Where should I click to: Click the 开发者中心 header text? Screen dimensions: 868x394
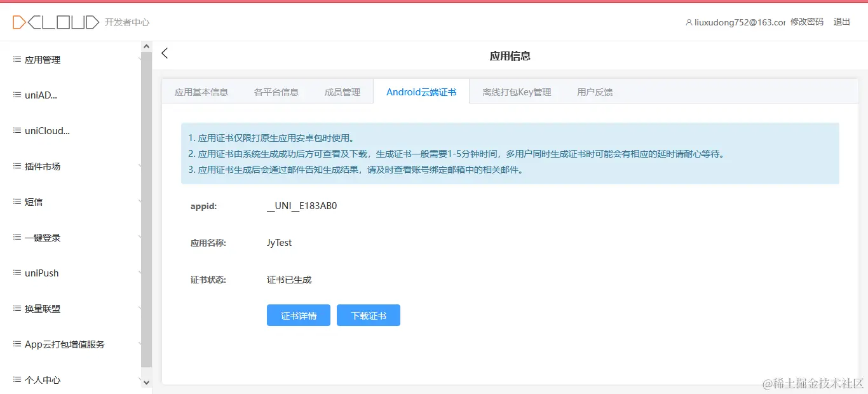point(127,22)
